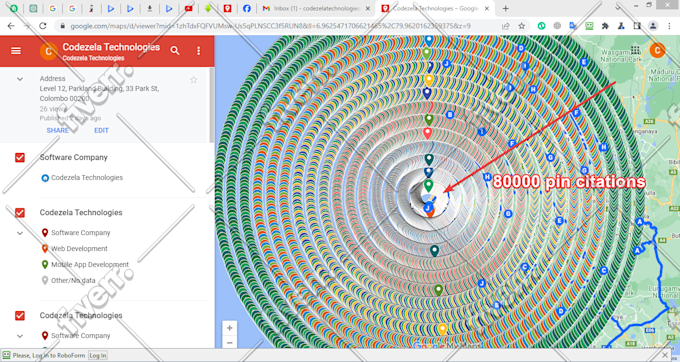This screenshot has height=362, width=680.
Task: Open the Chrome three-dot menu
Action: [670, 26]
